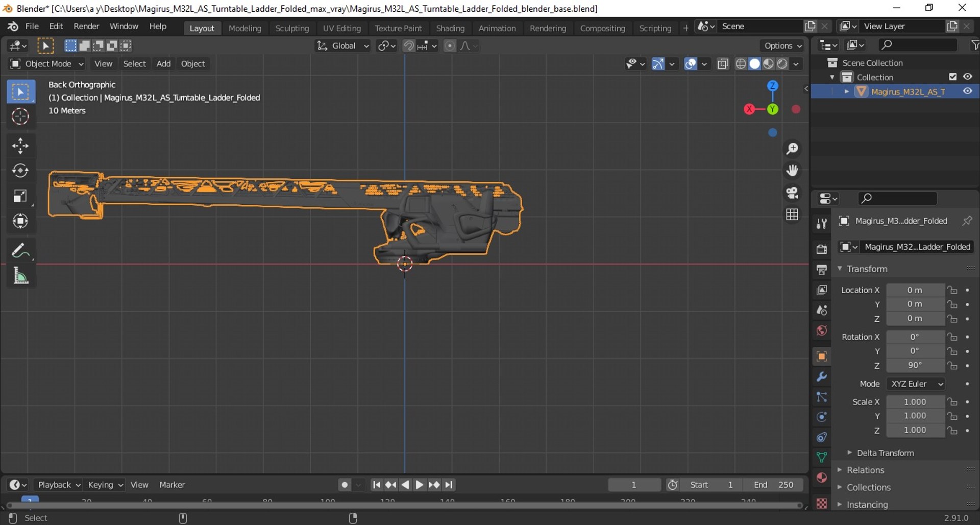The image size is (980, 525).
Task: Open the World properties tab
Action: coord(821,331)
